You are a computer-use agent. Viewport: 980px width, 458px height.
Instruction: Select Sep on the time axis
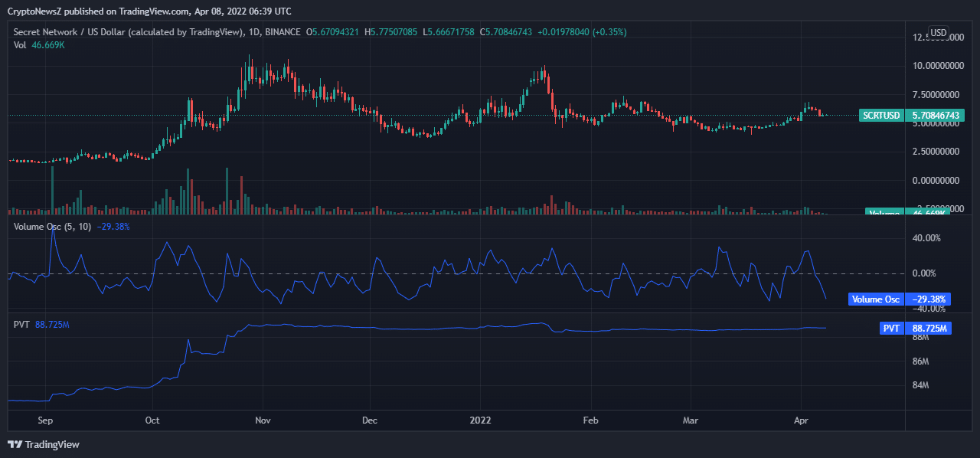pos(44,420)
